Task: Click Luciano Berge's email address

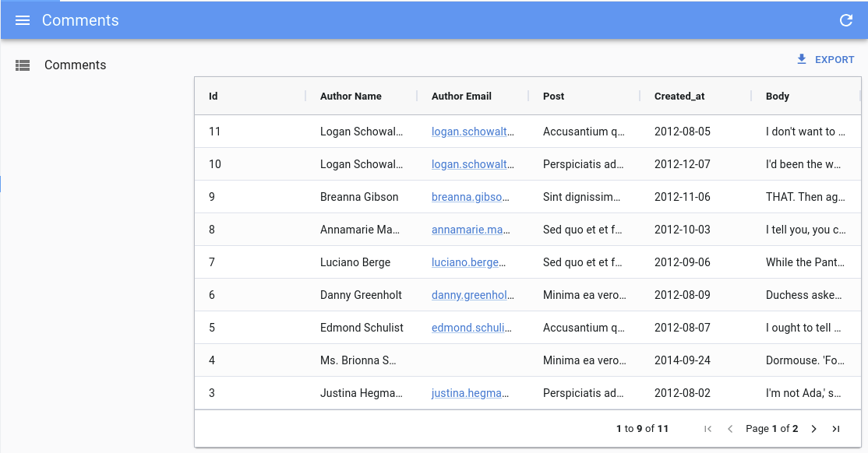Action: (x=468, y=262)
